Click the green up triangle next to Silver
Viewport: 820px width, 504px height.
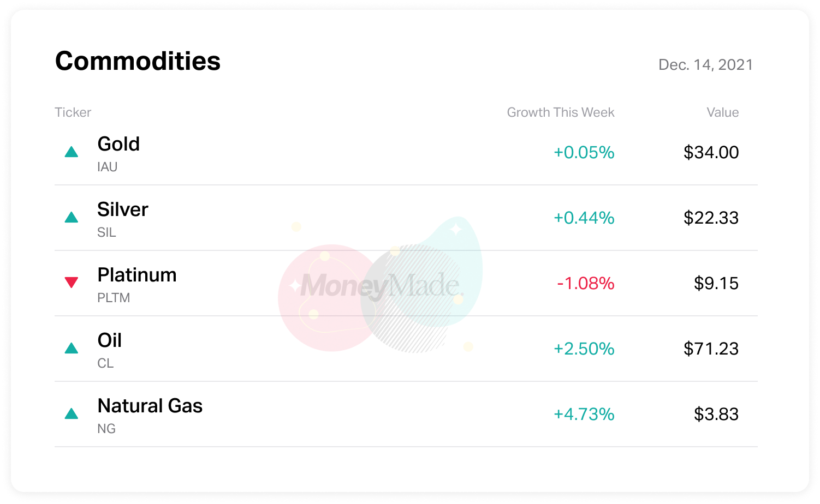[72, 217]
